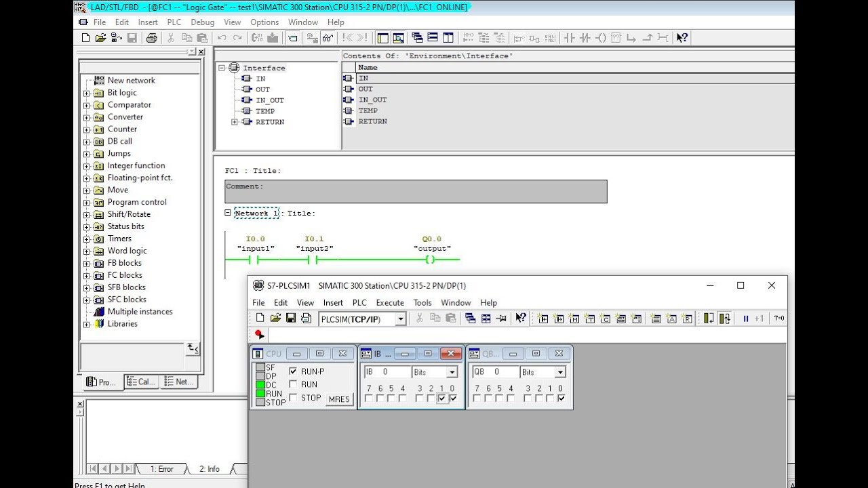Click the IB 0 address input field
This screenshot has width=868, height=488.
point(388,372)
